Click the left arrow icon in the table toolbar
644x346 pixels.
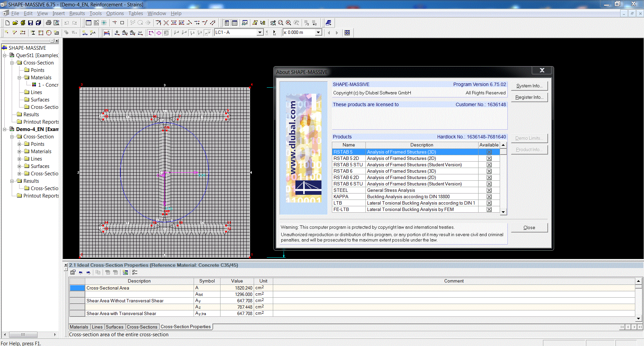[x=81, y=272]
